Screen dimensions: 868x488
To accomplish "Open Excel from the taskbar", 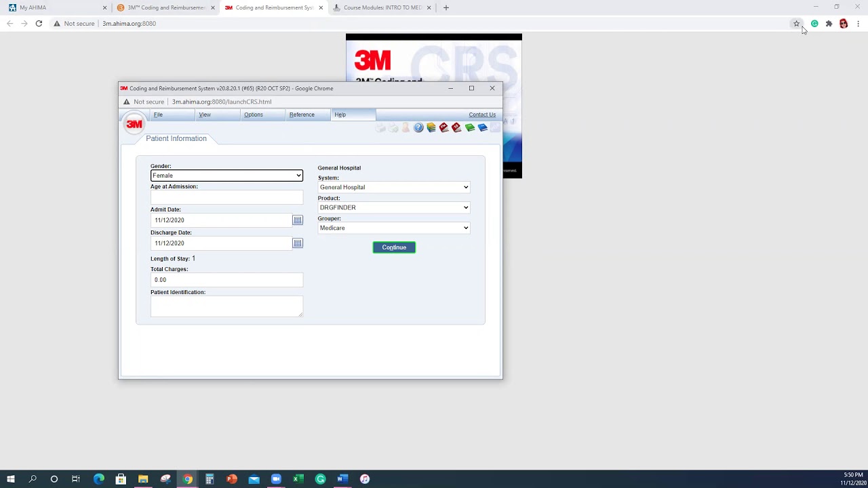I will tap(298, 479).
